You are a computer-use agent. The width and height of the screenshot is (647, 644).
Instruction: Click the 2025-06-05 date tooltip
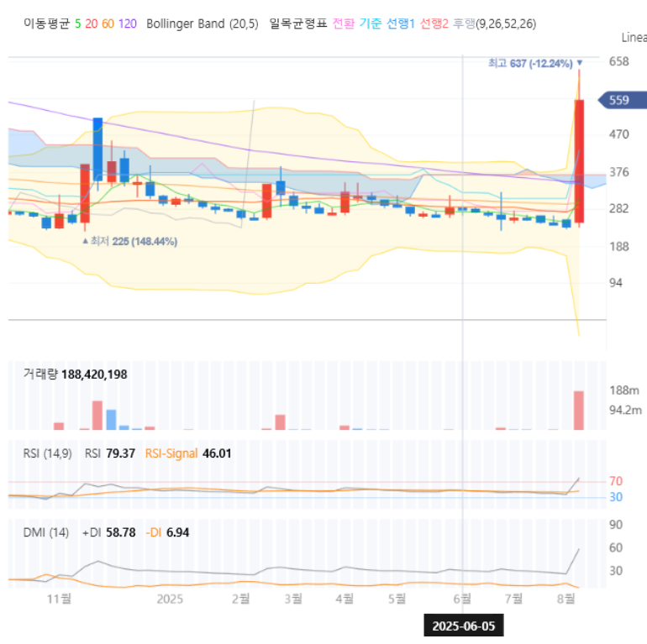463,626
